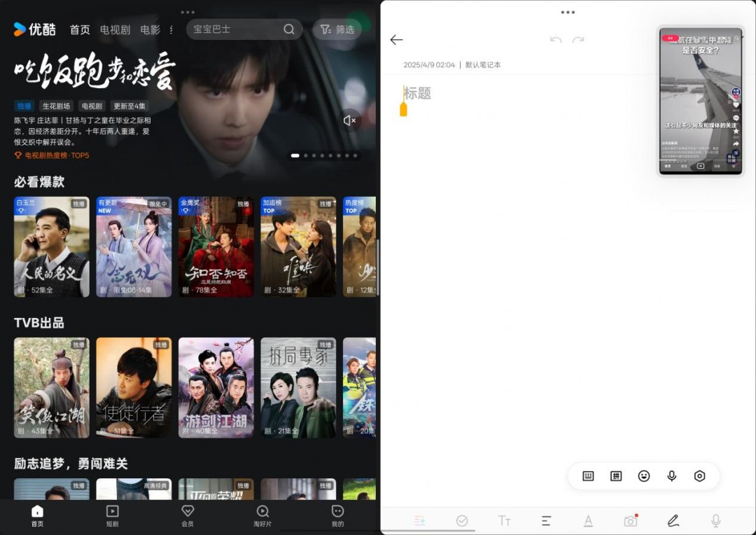756x535 pixels.
Task: Open comments on the floating video
Action: tap(736, 118)
